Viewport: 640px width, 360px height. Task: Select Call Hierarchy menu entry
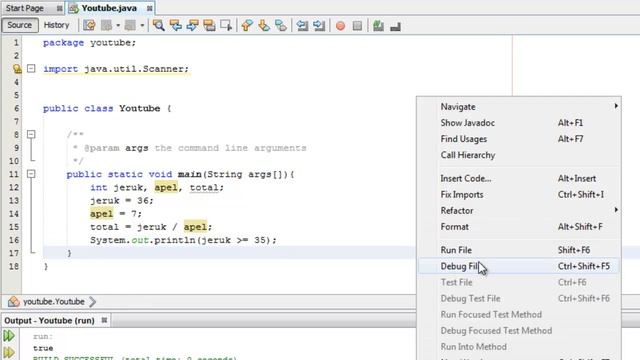(x=519, y=155)
